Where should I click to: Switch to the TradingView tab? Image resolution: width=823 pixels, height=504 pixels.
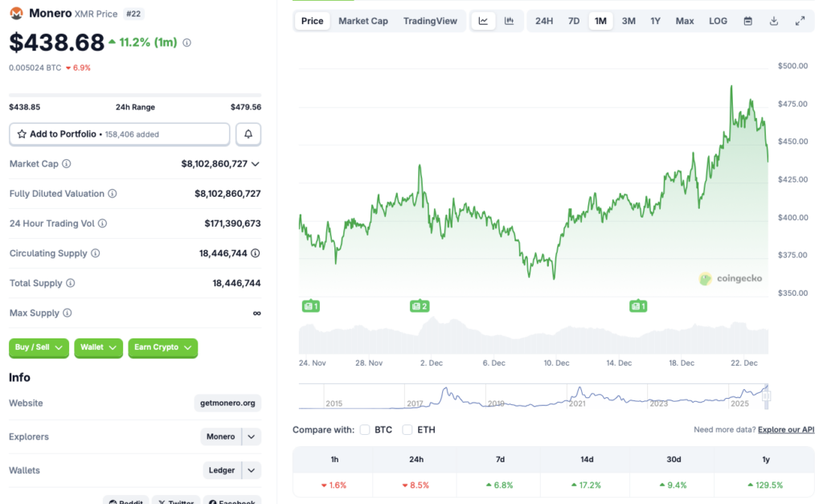coord(431,20)
